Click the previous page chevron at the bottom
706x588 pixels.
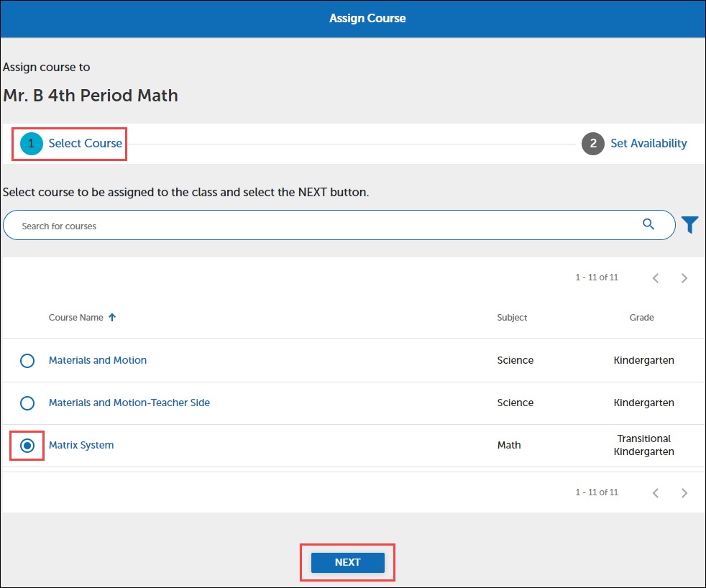pyautogui.click(x=655, y=492)
